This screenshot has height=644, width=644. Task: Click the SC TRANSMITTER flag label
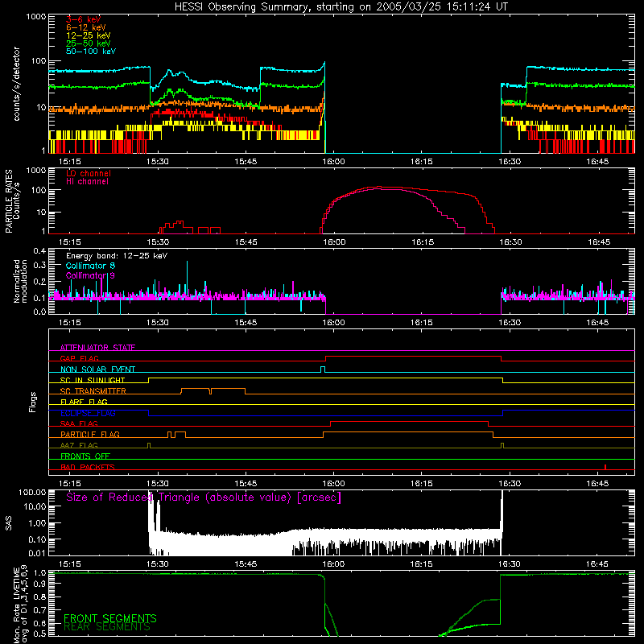point(93,391)
